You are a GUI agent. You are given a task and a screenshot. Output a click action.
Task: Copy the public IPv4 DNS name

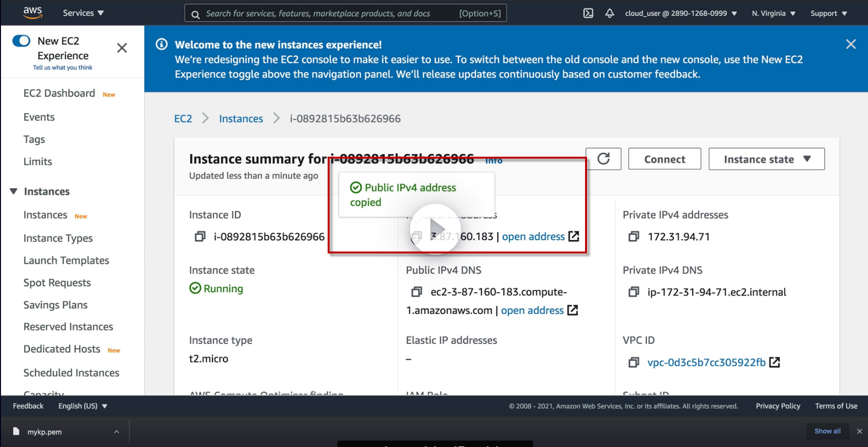click(417, 292)
